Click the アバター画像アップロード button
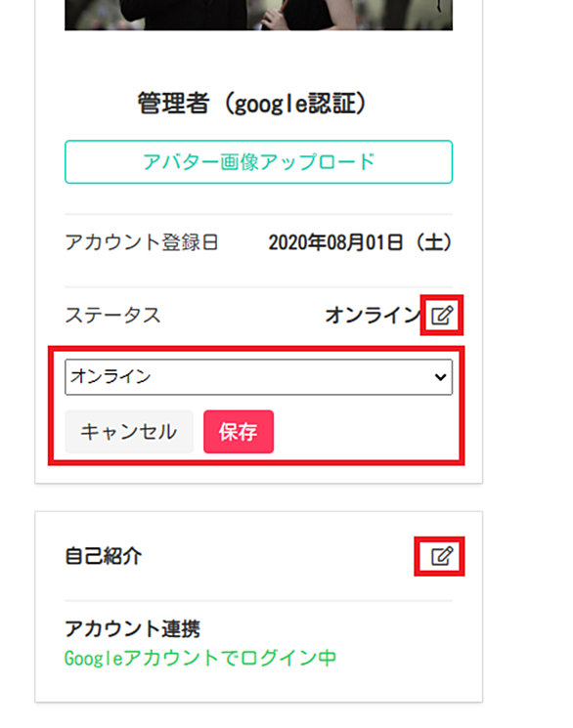 (258, 161)
